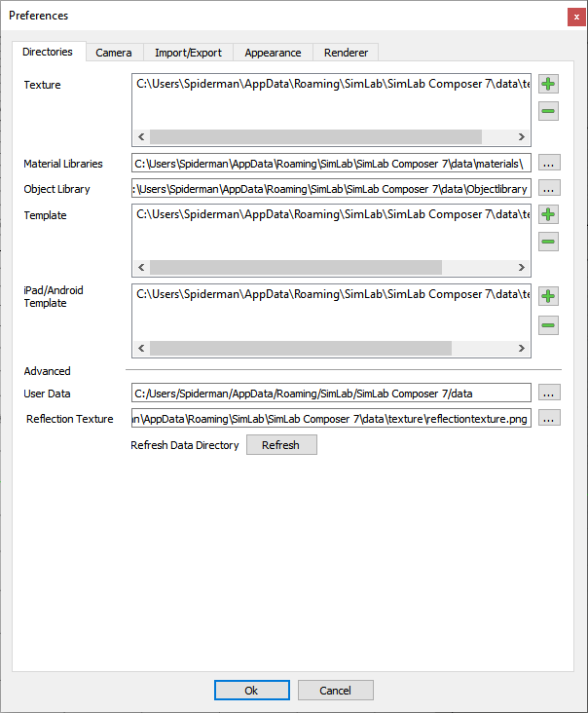Click the Template list horizontal scrollbar
Viewport: 588px width, 713px height.
pyautogui.click(x=295, y=268)
